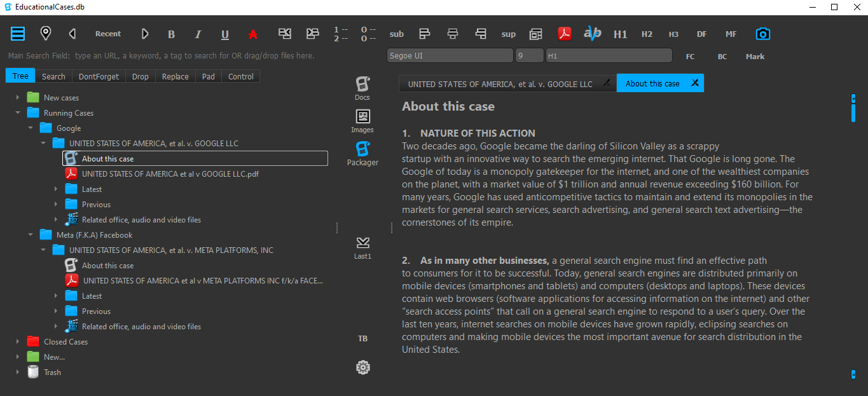Viewport: 868px width, 396px height.
Task: Click the hamburger menu icon in toolbar
Action: click(x=17, y=34)
